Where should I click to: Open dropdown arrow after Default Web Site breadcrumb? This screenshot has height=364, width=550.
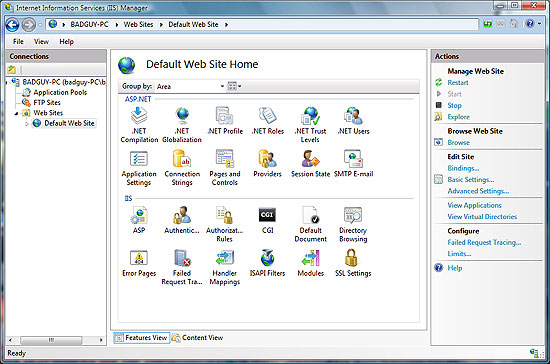point(226,25)
